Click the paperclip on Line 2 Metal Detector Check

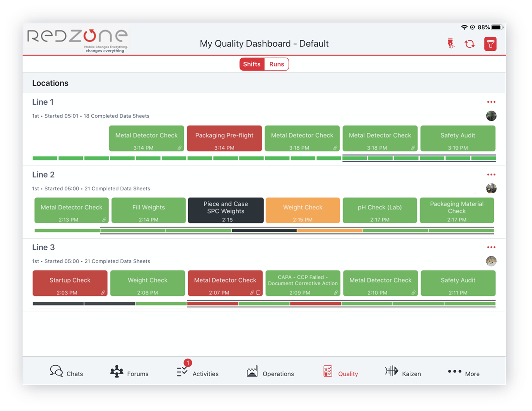point(104,220)
